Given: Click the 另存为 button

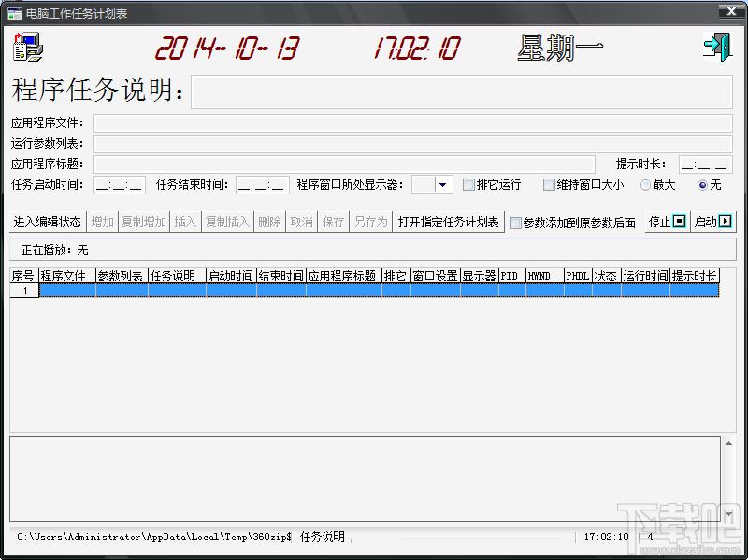Looking at the screenshot, I should tap(370, 222).
